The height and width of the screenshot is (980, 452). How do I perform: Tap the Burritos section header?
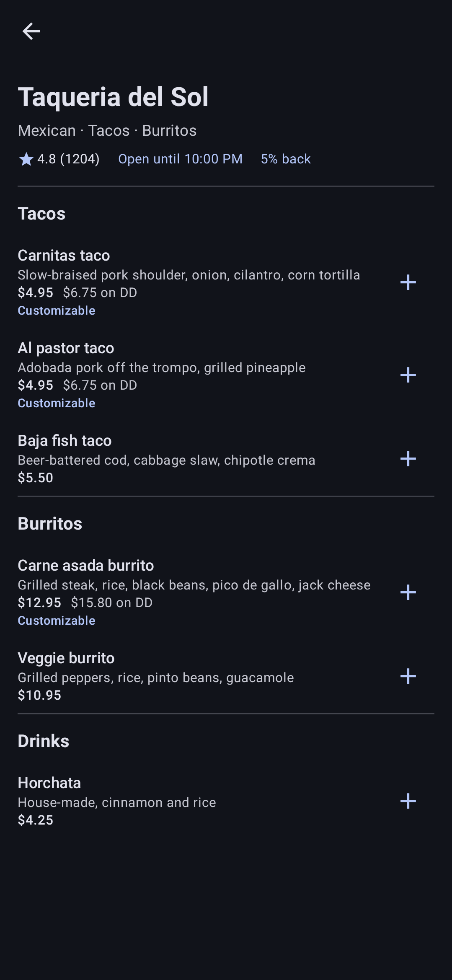tap(50, 524)
